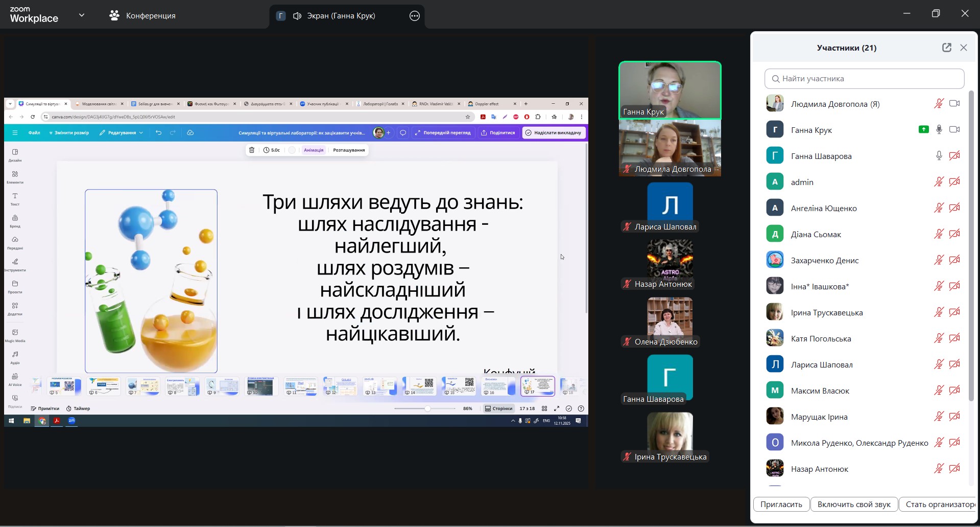Expand the Zoom Workplace dropdown chevron

tap(82, 15)
